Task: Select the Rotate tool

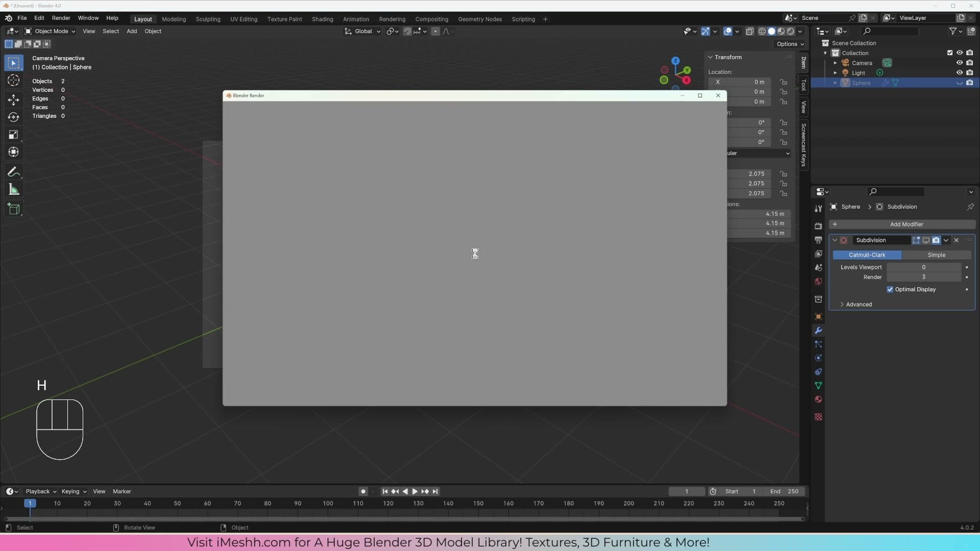Action: pyautogui.click(x=14, y=117)
